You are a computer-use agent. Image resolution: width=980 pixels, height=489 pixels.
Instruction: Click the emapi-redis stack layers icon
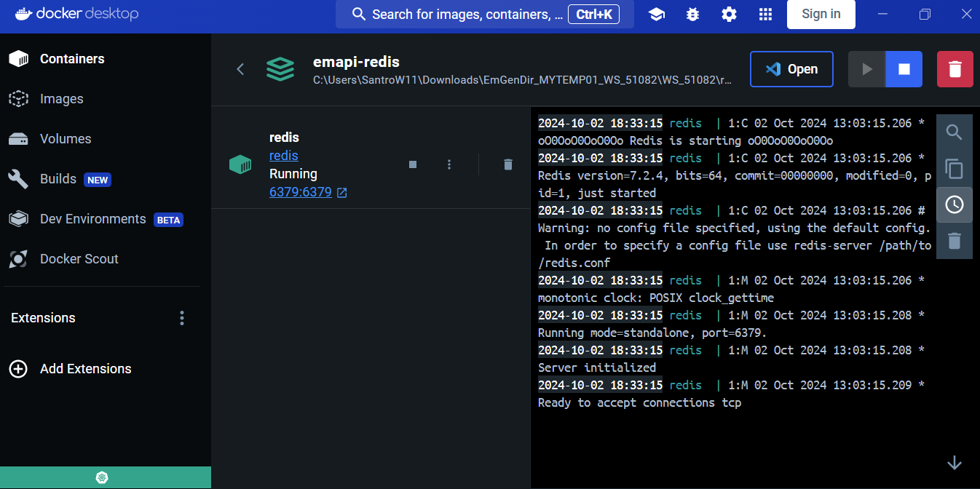tap(280, 69)
